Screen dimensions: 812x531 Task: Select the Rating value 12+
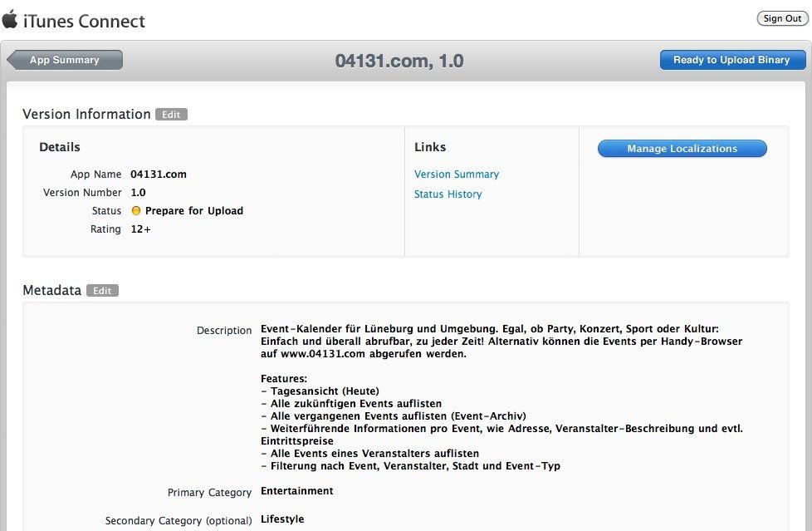click(141, 229)
